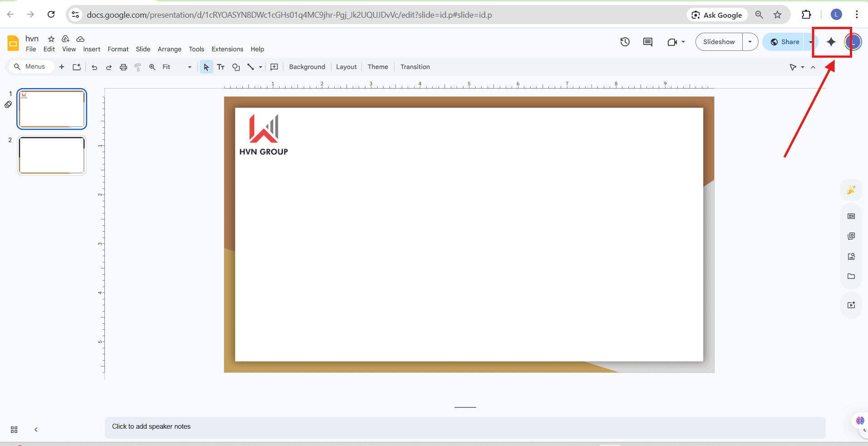Search the Menus box
This screenshot has width=868, height=446.
(x=31, y=67)
